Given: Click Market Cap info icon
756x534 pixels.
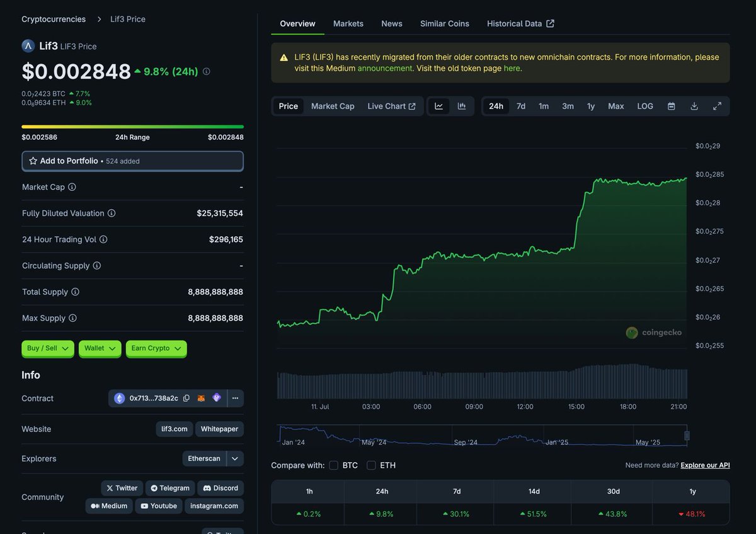Looking at the screenshot, I should click(72, 187).
